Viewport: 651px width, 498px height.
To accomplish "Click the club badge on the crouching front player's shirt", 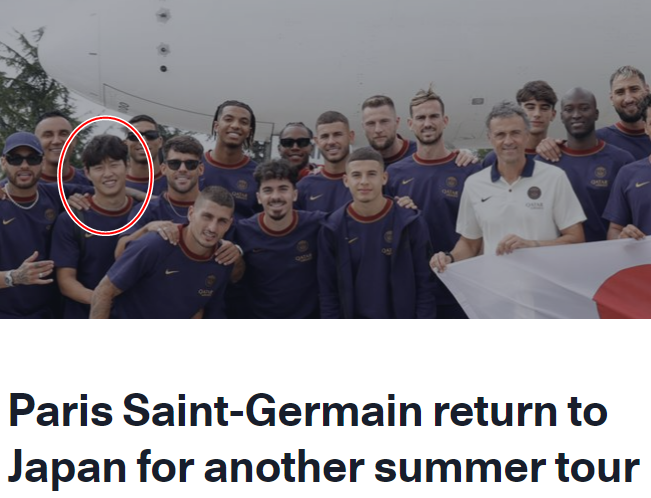I will [210, 281].
